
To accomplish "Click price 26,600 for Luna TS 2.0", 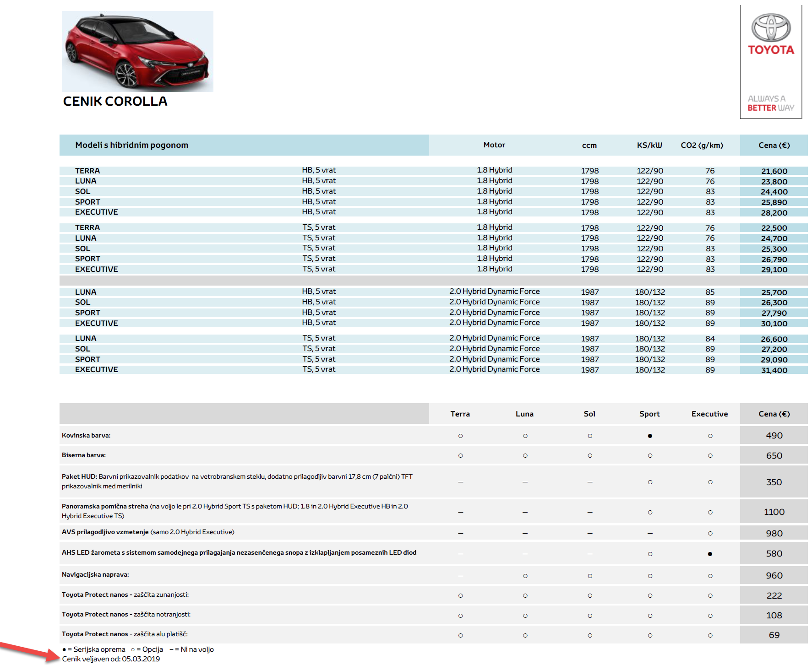I will click(x=774, y=339).
